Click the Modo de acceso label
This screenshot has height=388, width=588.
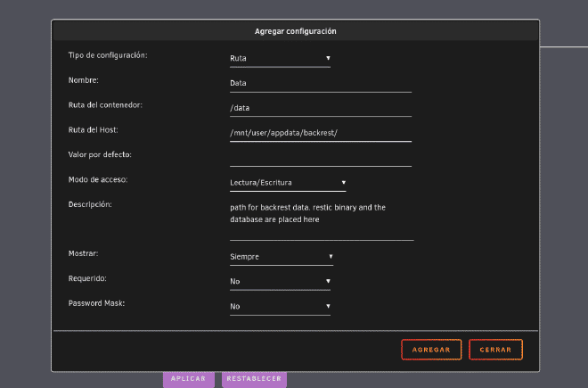coord(98,179)
